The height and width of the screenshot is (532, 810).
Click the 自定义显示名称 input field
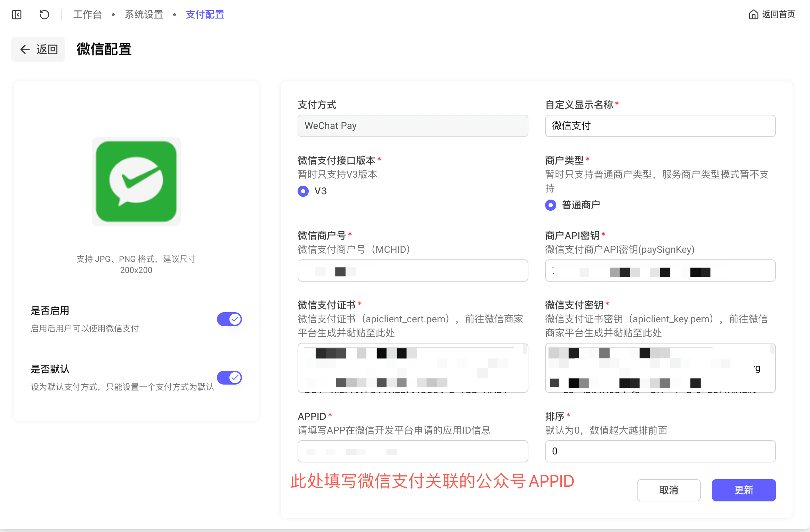pyautogui.click(x=660, y=126)
